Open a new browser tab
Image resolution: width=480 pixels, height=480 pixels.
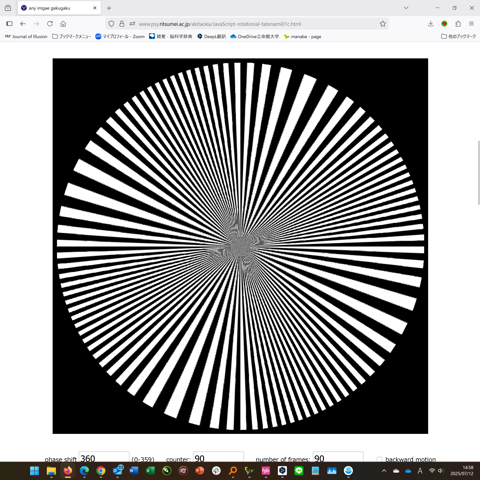109,8
